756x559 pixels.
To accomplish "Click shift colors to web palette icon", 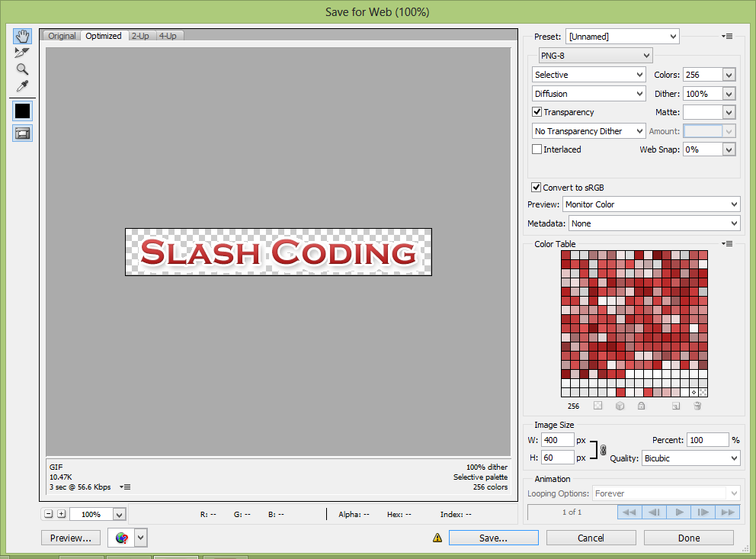I will 620,406.
